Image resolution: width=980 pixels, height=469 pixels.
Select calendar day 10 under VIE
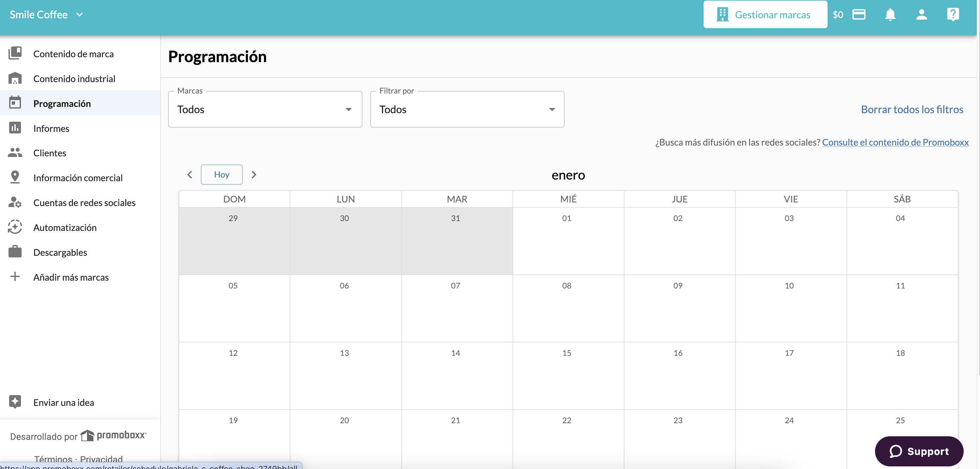click(791, 308)
